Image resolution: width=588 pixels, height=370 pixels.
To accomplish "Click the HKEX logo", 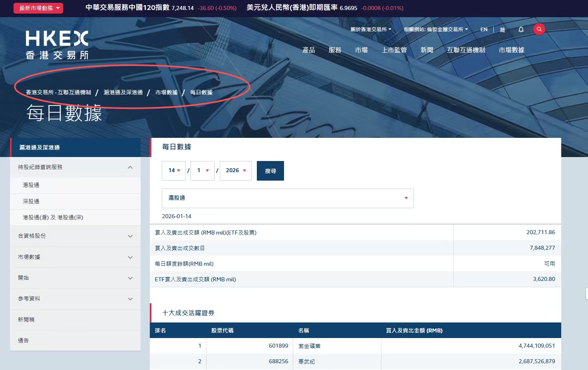I will (x=57, y=45).
